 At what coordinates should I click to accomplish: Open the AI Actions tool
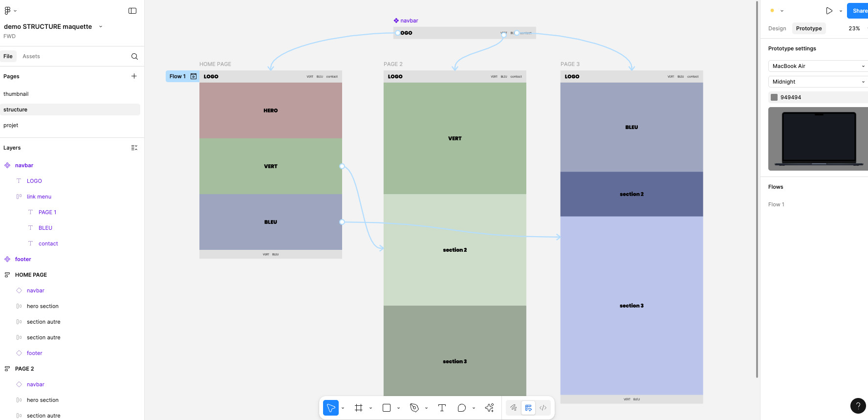point(489,408)
